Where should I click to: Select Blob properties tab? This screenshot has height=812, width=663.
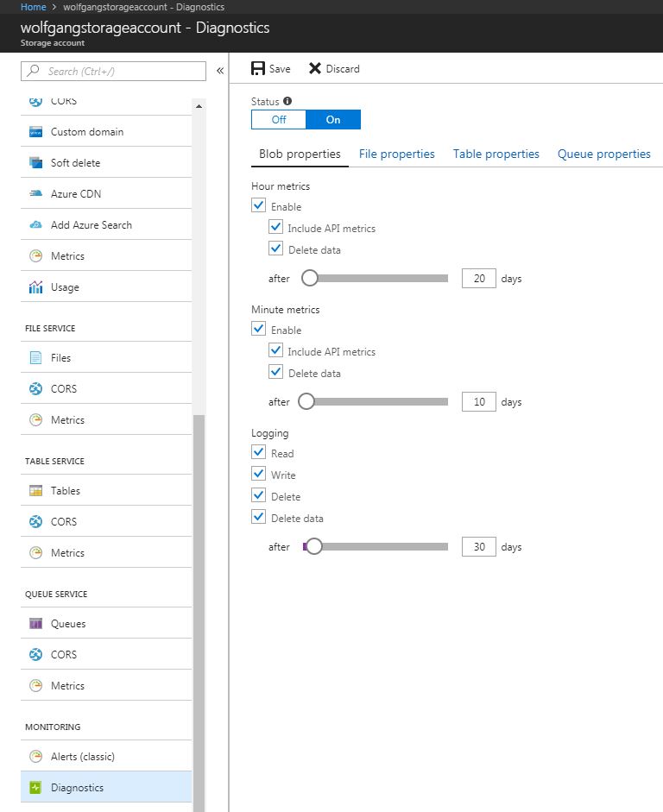[300, 154]
